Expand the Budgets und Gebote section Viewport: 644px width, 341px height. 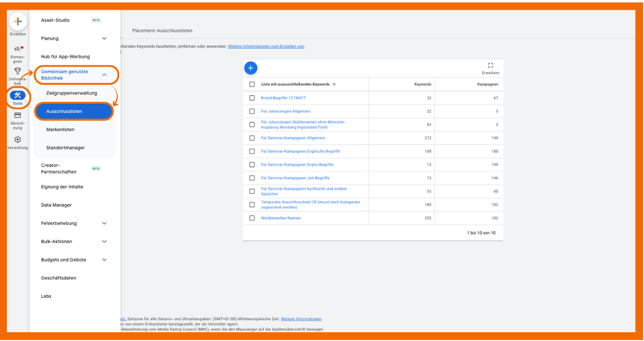tap(104, 260)
